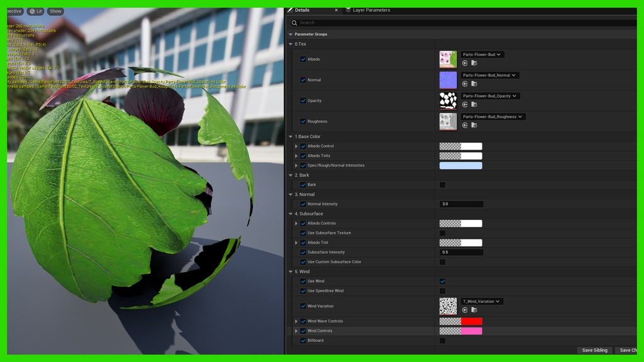Browse to Parts-Flower-Bud_Normal in Content Browser
The image size is (644, 362).
pyautogui.click(x=475, y=84)
